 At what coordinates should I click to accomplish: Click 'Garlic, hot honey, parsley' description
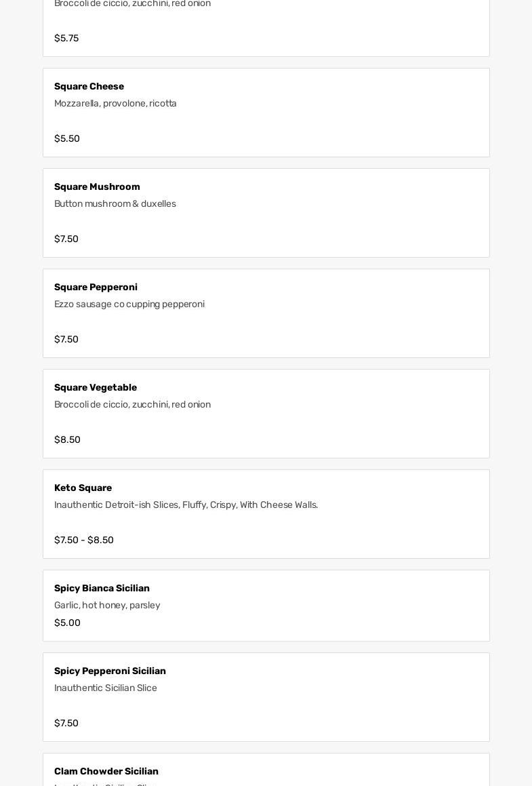coord(107,605)
